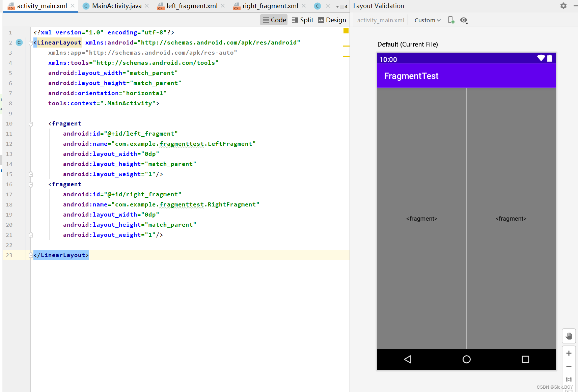Viewport: 578px width, 392px height.
Task: Click the add device configuration icon
Action: [451, 20]
